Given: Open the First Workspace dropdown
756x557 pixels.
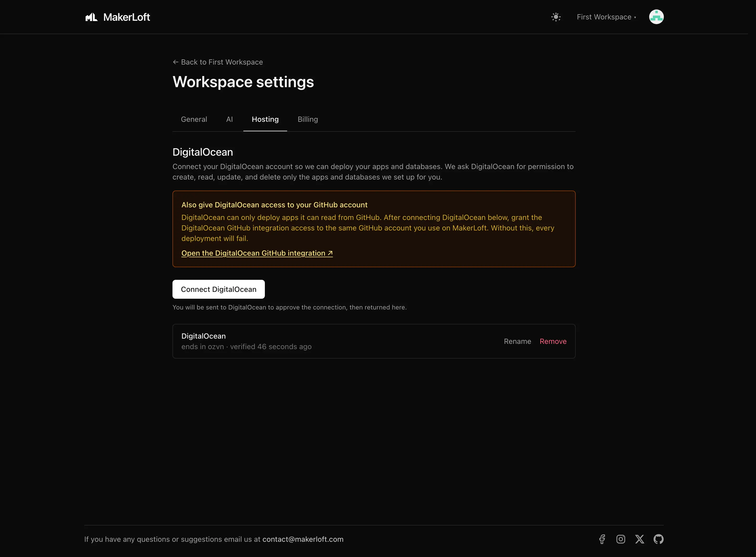Looking at the screenshot, I should [x=606, y=17].
